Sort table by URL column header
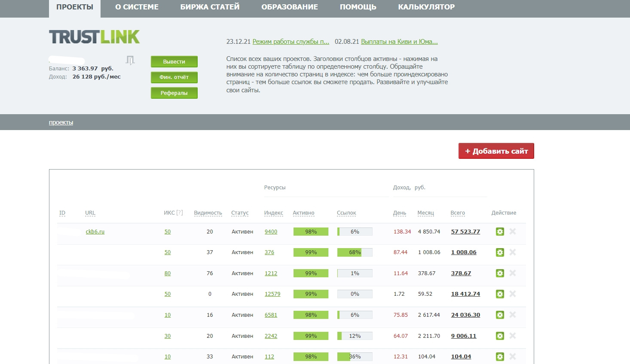 click(90, 213)
